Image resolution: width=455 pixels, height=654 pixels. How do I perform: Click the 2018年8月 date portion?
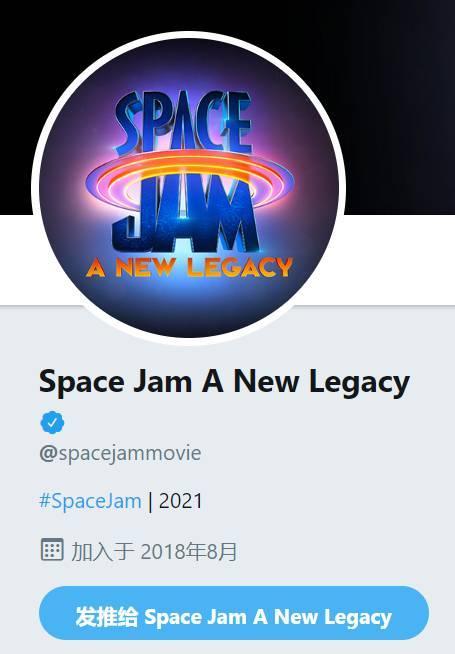189,551
